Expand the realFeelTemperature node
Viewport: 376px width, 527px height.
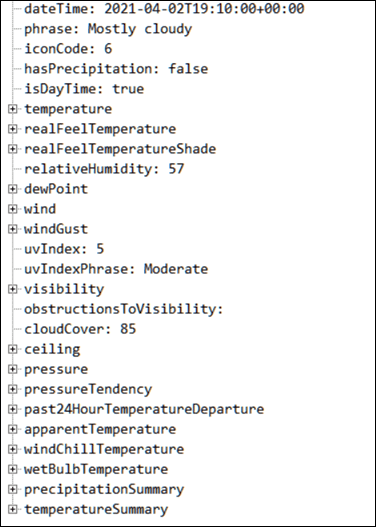12,129
